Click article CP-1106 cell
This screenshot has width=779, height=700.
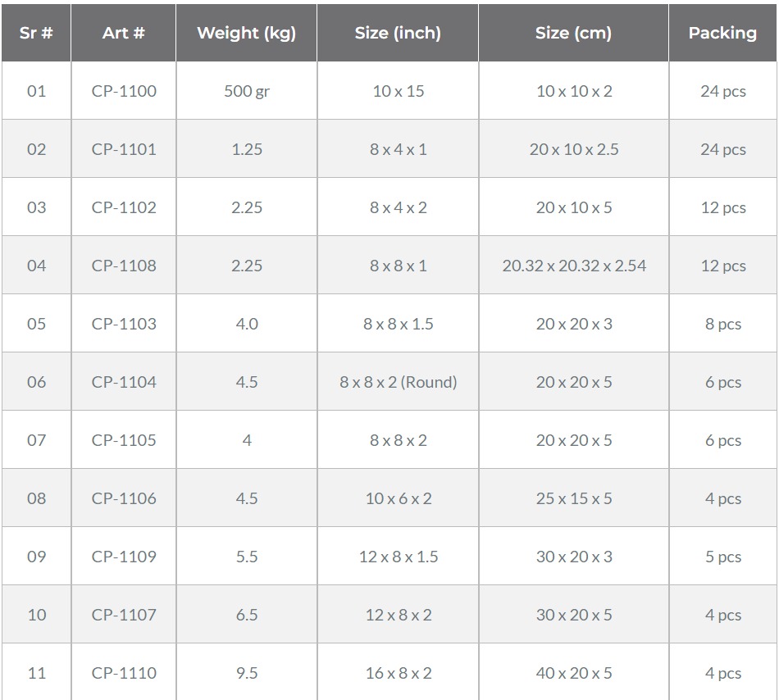(x=124, y=498)
